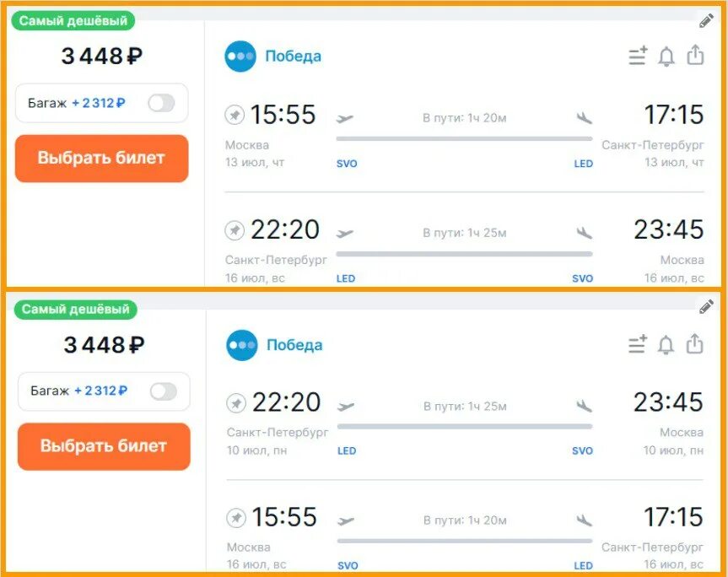728x577 pixels.
Task: Click the bell icon on the top ticket
Action: point(666,57)
